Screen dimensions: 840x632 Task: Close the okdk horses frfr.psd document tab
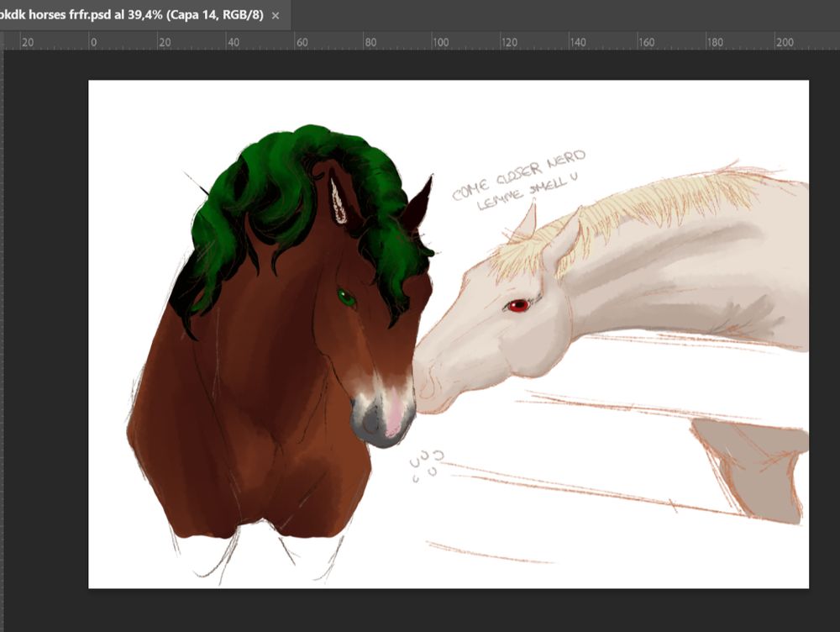(x=276, y=16)
